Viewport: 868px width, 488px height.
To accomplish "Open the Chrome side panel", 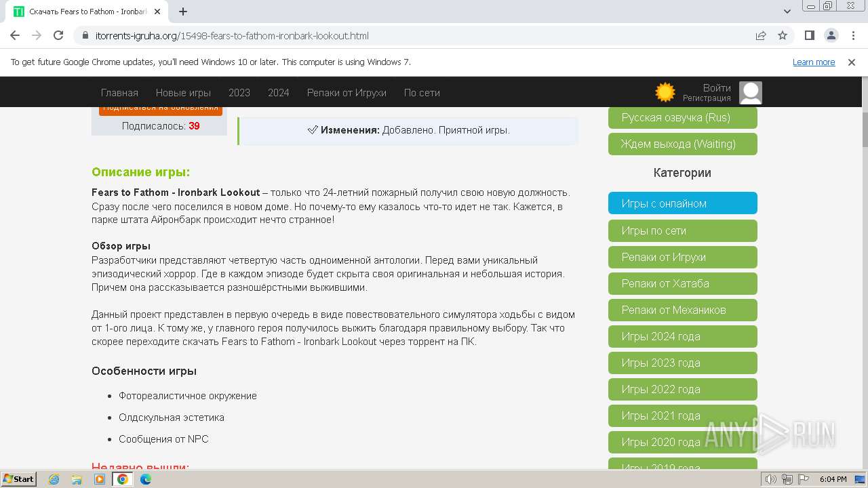I will [809, 35].
